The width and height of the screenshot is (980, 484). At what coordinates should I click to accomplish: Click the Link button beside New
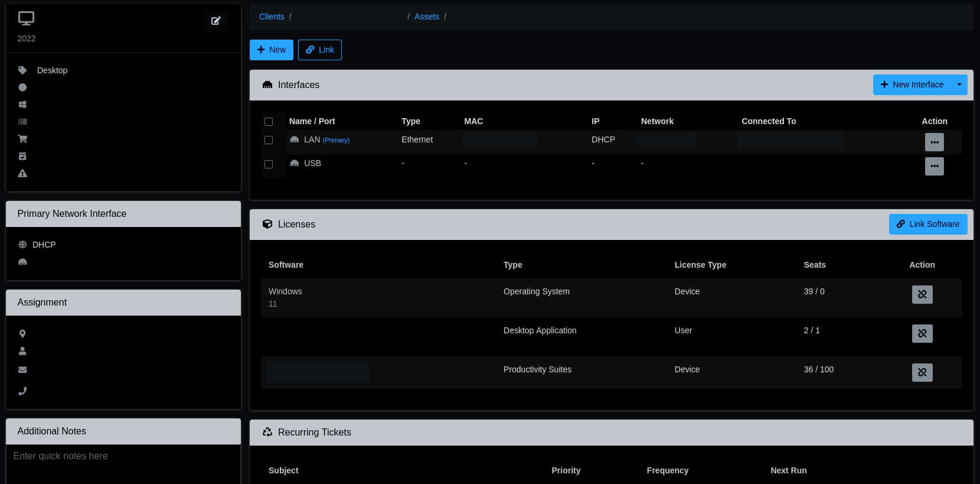320,50
